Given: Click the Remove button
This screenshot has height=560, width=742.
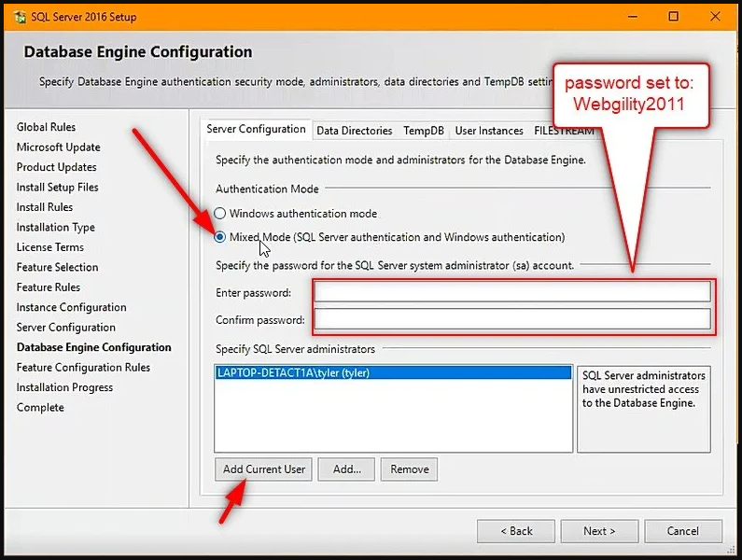Looking at the screenshot, I should pos(410,469).
